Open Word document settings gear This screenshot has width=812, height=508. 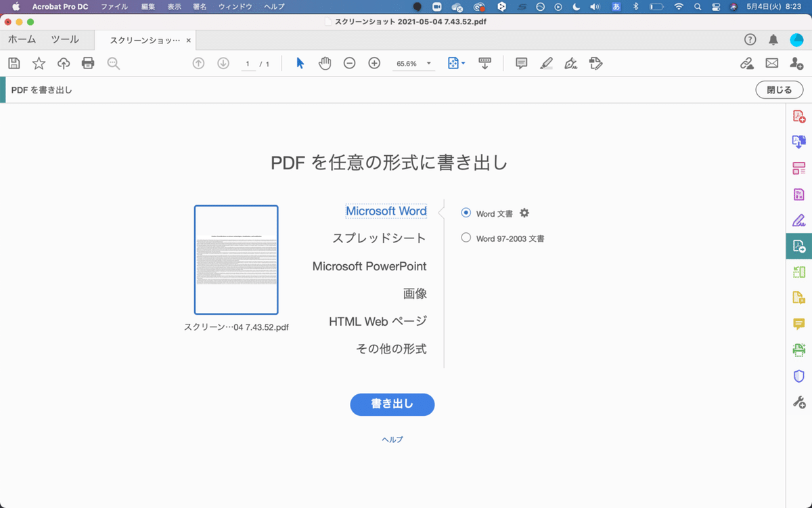click(x=524, y=213)
